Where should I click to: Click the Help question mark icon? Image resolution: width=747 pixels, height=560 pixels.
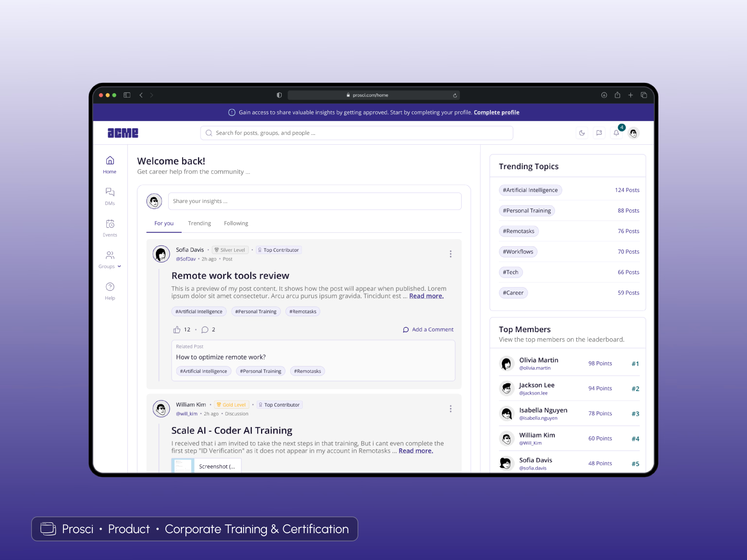pos(110,287)
